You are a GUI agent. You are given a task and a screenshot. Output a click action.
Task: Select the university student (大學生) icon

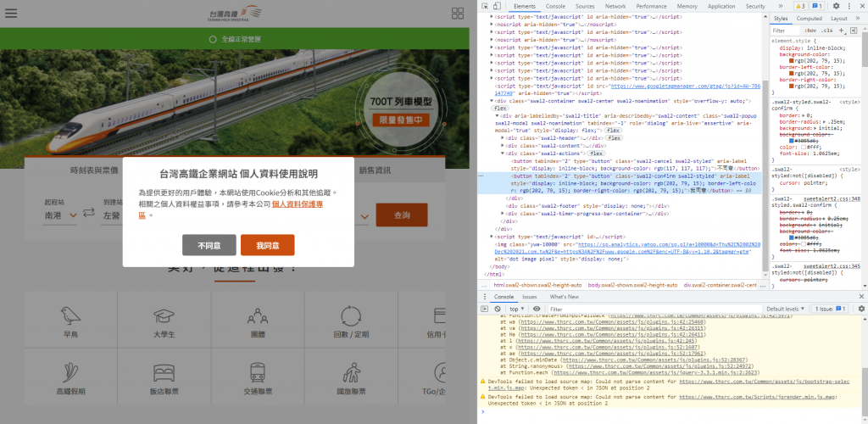[164, 323]
